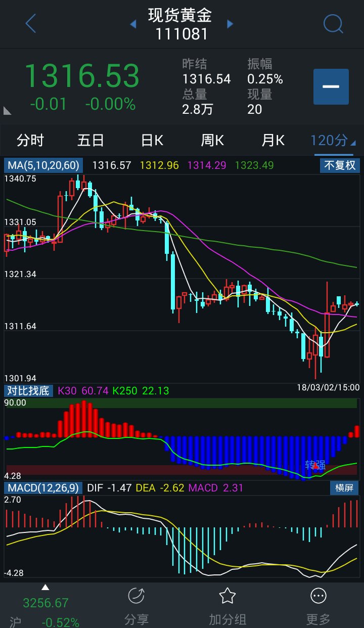Open the search magnifier icon
The height and width of the screenshot is (628, 364).
[333, 23]
